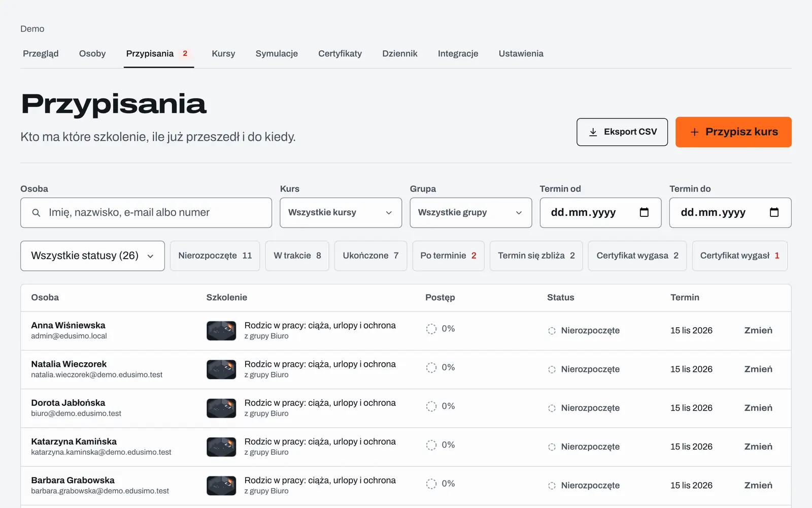Filter by W trakcie status chip

pyautogui.click(x=297, y=256)
